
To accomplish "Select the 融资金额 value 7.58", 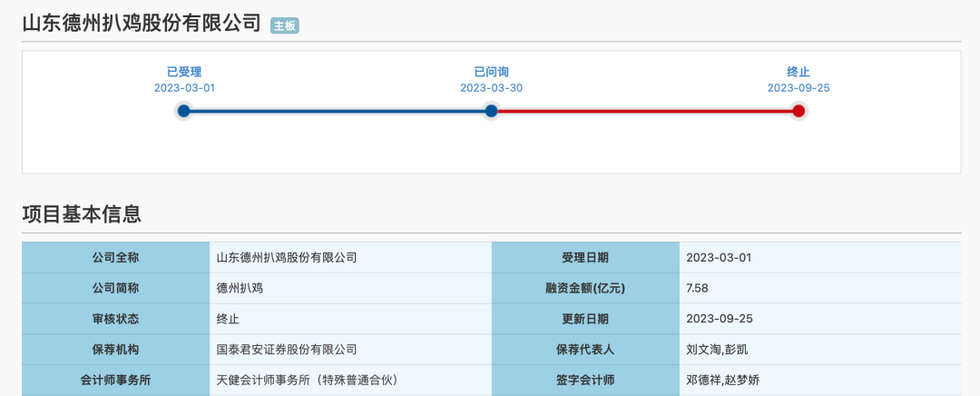I will pos(697,288).
